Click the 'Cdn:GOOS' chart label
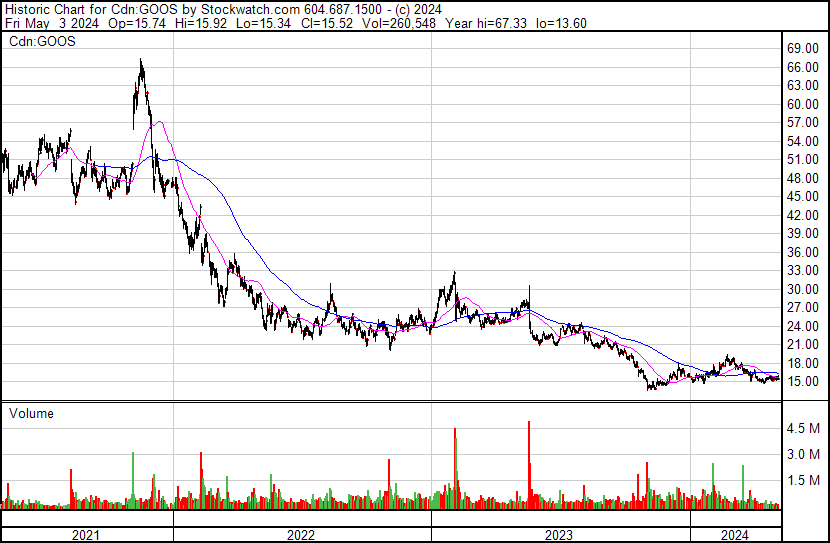This screenshot has height=543, width=830. 42,41
